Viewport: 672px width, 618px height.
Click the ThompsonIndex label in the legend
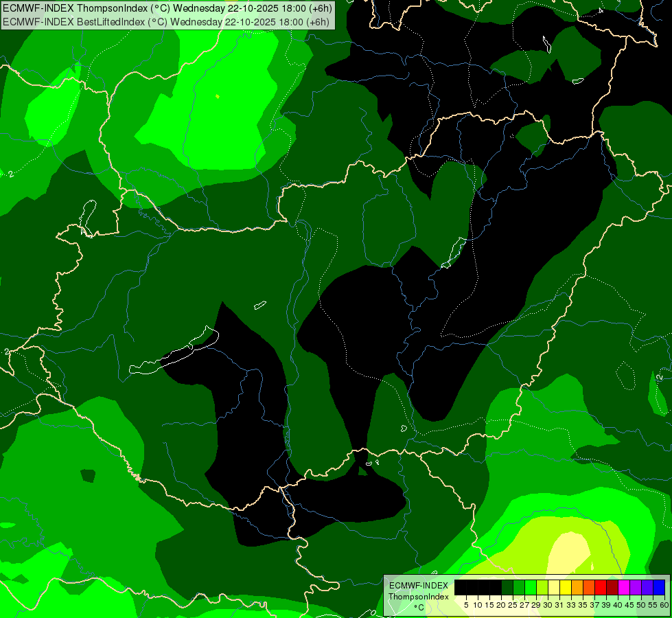tap(419, 597)
